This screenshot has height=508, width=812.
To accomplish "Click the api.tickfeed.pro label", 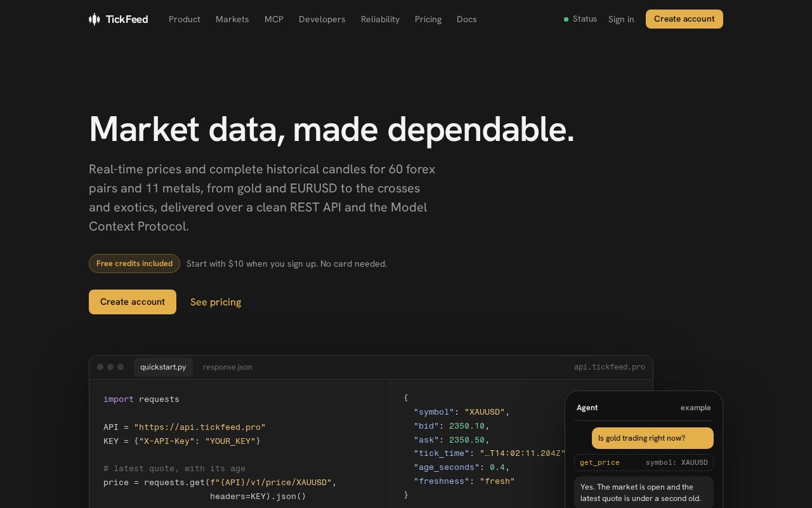I will click(x=610, y=367).
